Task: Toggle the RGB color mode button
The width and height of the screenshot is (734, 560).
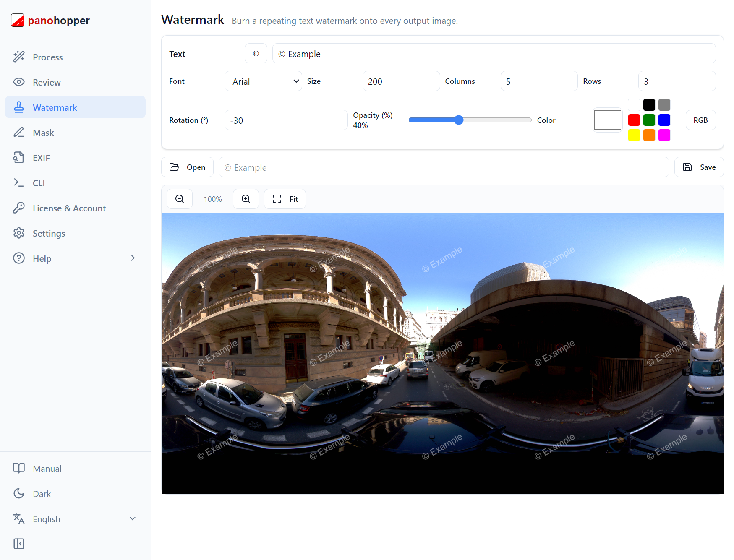Action: pyautogui.click(x=700, y=120)
